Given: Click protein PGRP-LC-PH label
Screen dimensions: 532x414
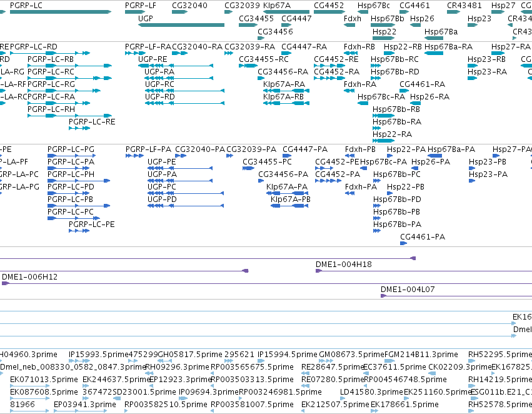Looking at the screenshot, I should [71, 174].
